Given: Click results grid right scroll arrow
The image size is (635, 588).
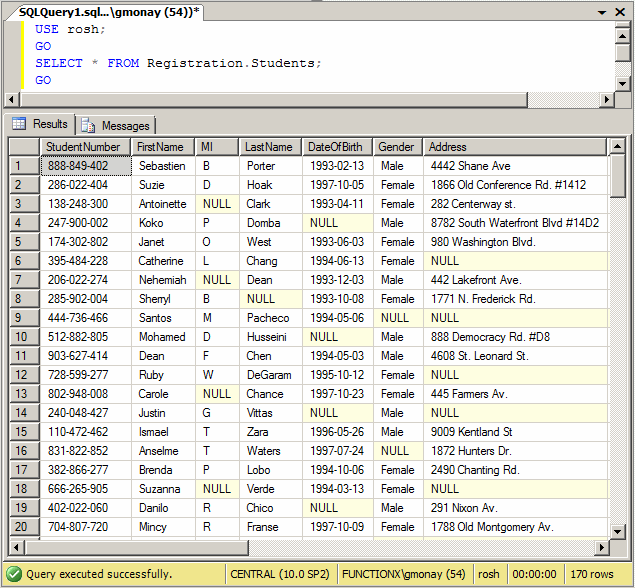Looking at the screenshot, I should (602, 548).
